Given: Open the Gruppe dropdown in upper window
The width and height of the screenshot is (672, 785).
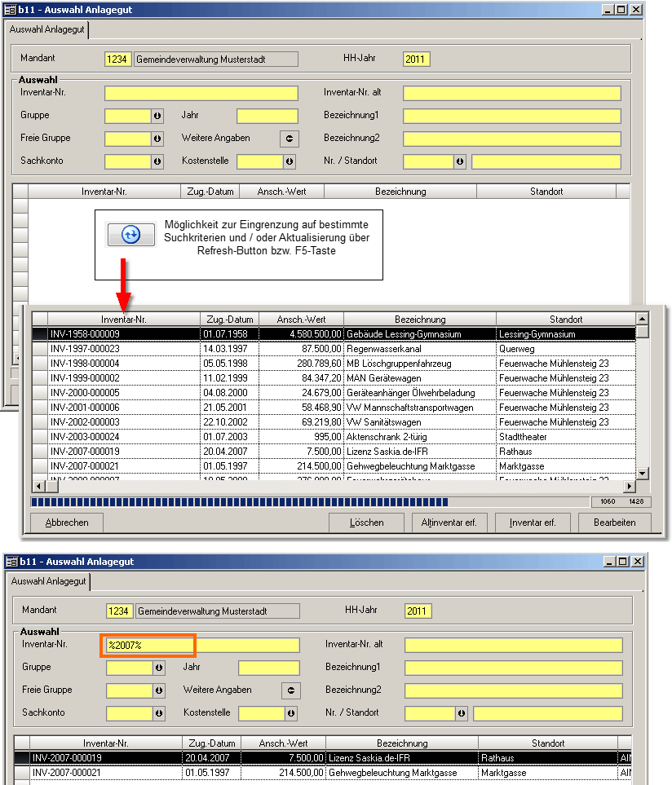Looking at the screenshot, I should 157,116.
